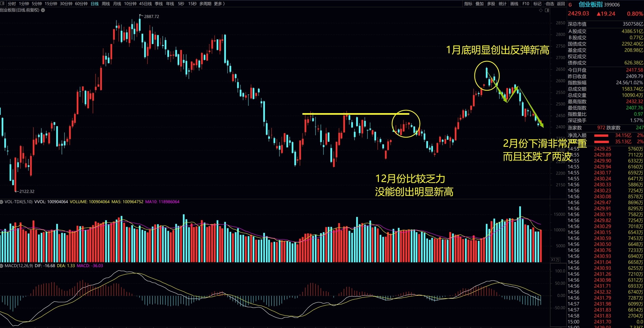The height and width of the screenshot is (328, 644).
Task: Switch to the 季线 quarterly tab
Action: tap(159, 4)
